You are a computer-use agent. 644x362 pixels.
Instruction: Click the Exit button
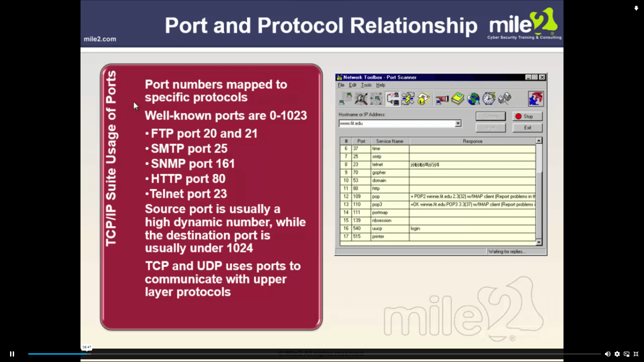pyautogui.click(x=527, y=128)
